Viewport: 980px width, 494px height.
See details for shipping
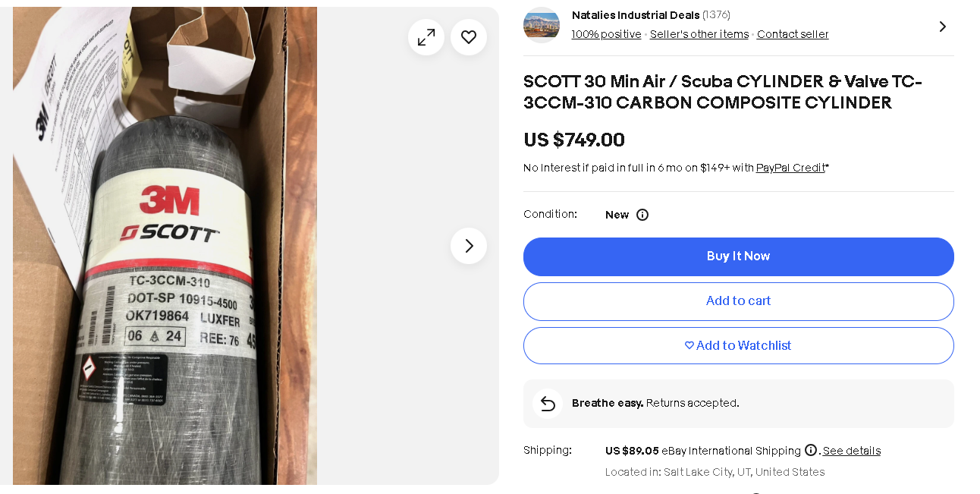click(852, 451)
